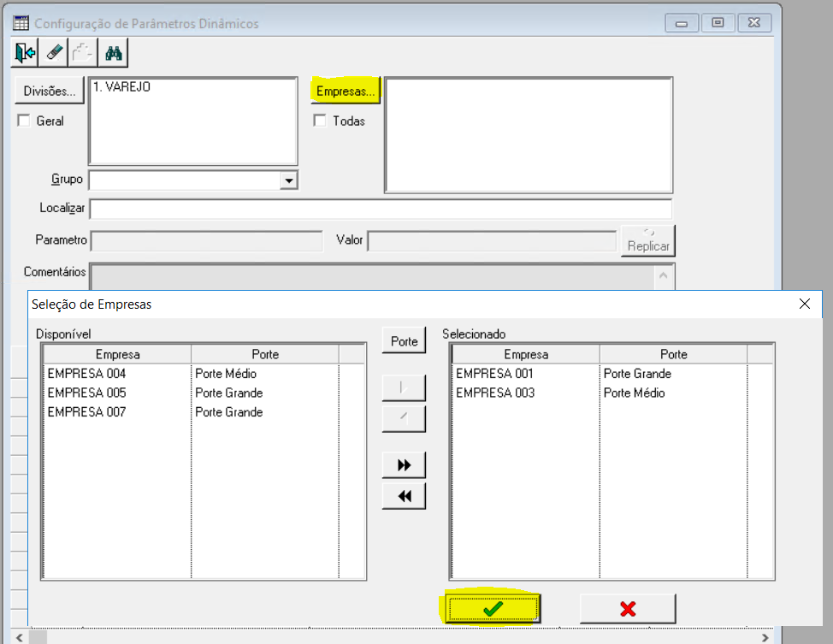Click Empresa column header in Selecionado

coord(526,354)
